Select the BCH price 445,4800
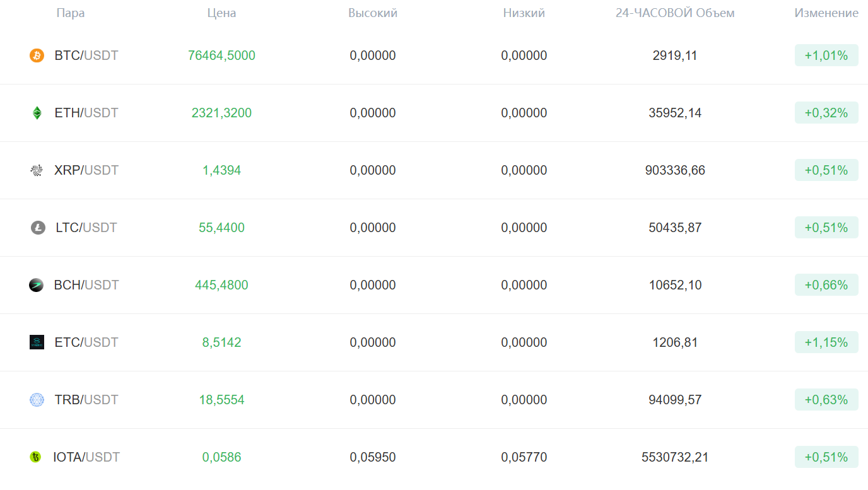The width and height of the screenshot is (868, 490). tap(221, 285)
